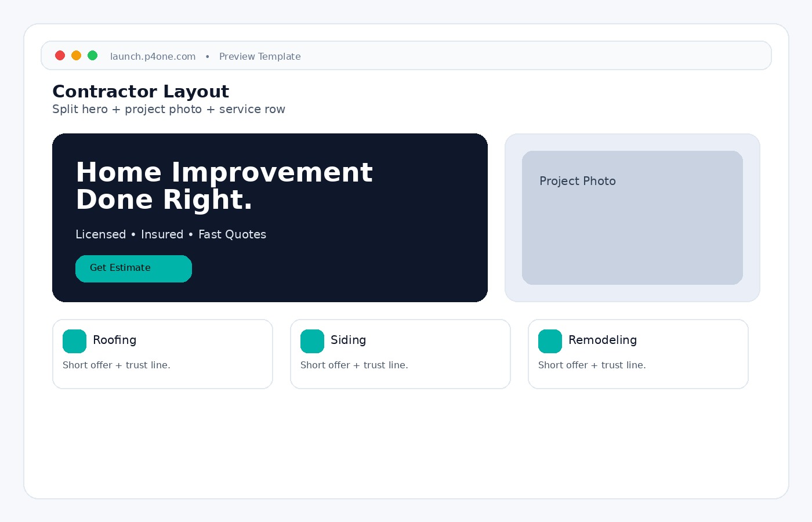Select the red browser window dot
812x522 pixels.
60,55
